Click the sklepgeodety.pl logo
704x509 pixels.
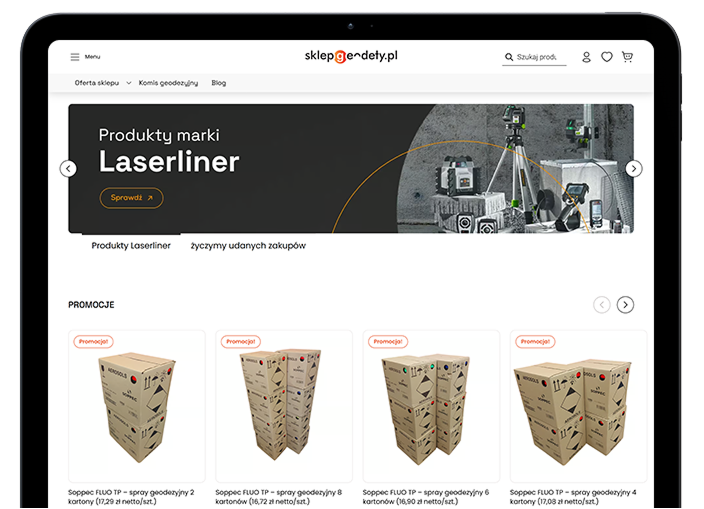pyautogui.click(x=351, y=56)
